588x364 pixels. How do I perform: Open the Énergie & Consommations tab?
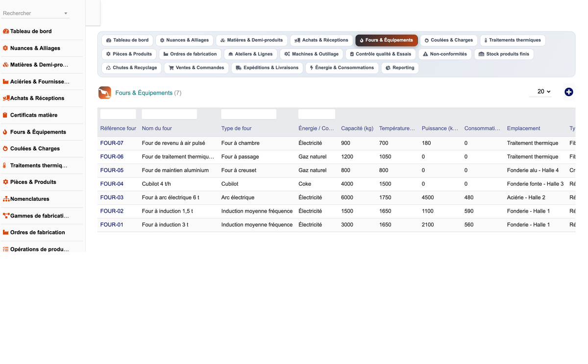pos(342,68)
